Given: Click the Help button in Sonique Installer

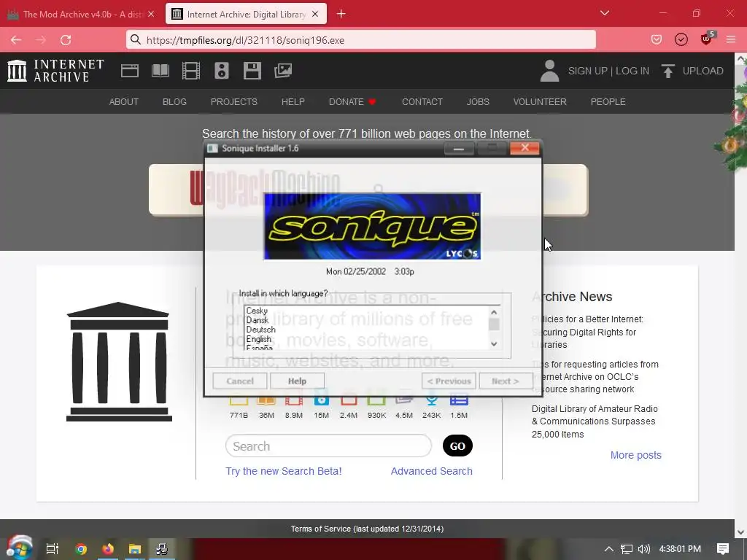Looking at the screenshot, I should [298, 381].
